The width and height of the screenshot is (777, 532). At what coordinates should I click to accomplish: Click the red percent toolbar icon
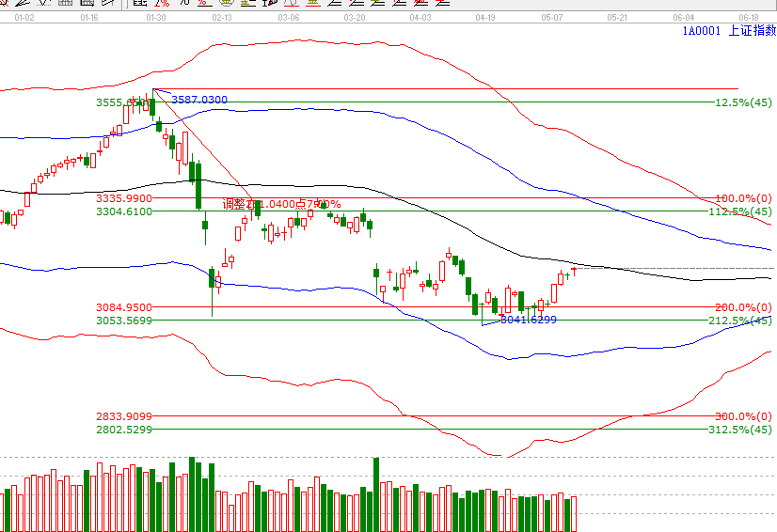pos(163,3)
